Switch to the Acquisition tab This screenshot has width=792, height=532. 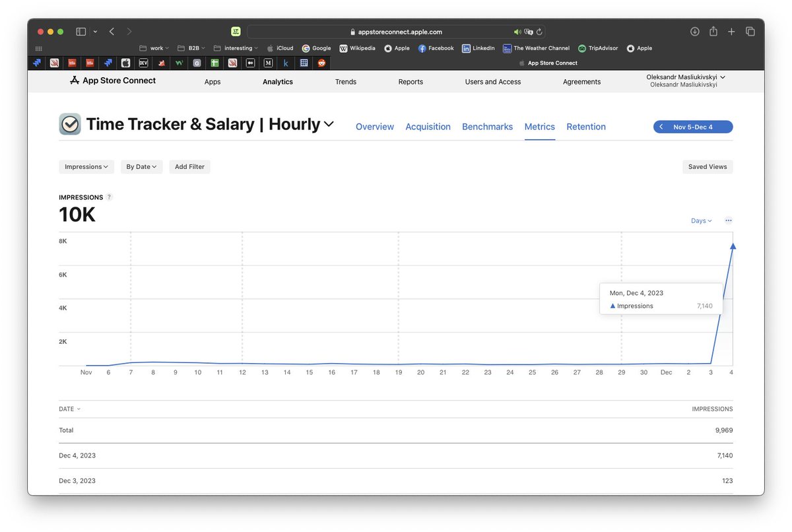click(x=428, y=127)
